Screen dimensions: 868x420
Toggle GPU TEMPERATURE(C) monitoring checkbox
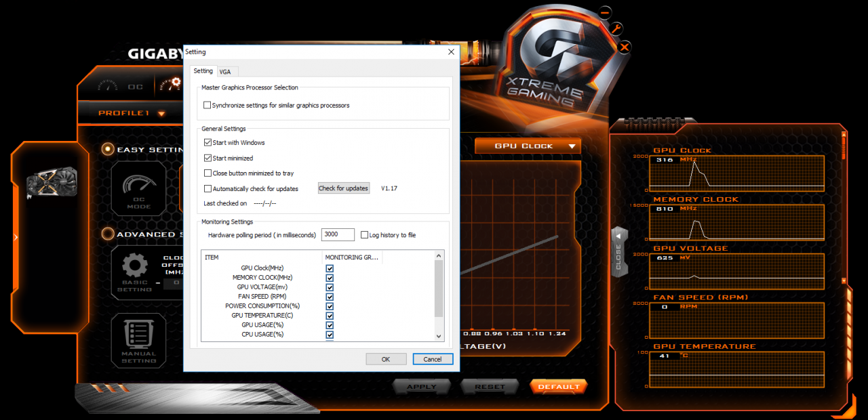click(330, 316)
